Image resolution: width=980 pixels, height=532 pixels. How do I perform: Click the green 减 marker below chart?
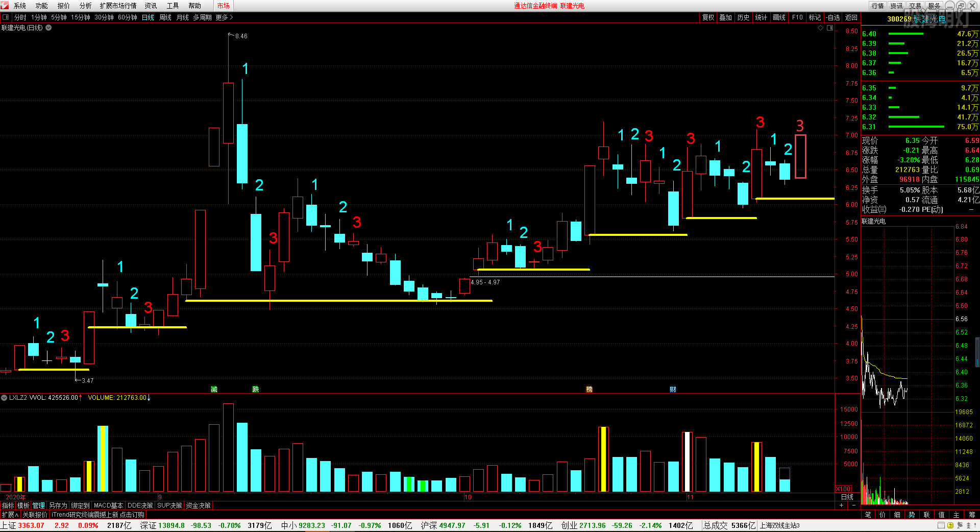click(214, 389)
